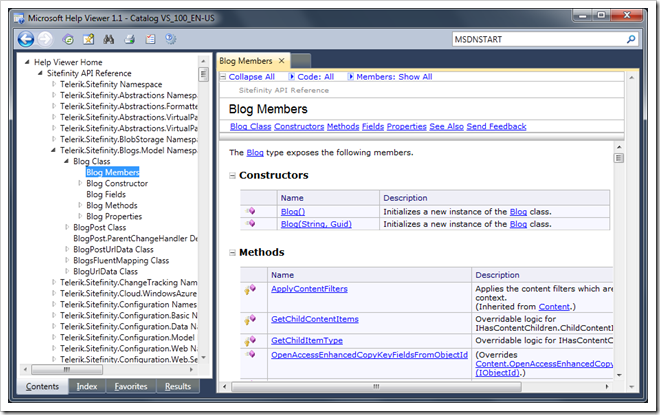660x415 pixels.
Task: Click the Send Feedback link
Action: (x=496, y=127)
